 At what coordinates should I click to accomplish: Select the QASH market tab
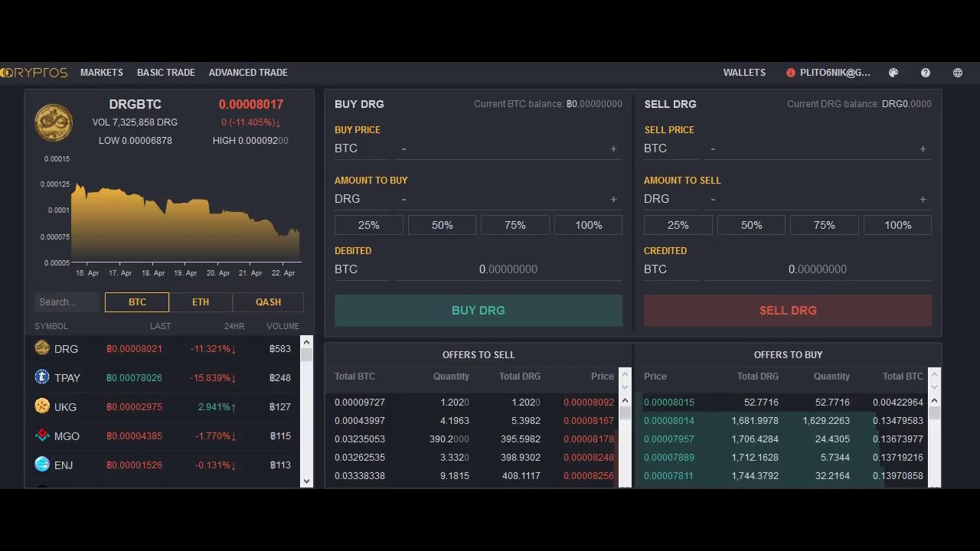point(268,302)
